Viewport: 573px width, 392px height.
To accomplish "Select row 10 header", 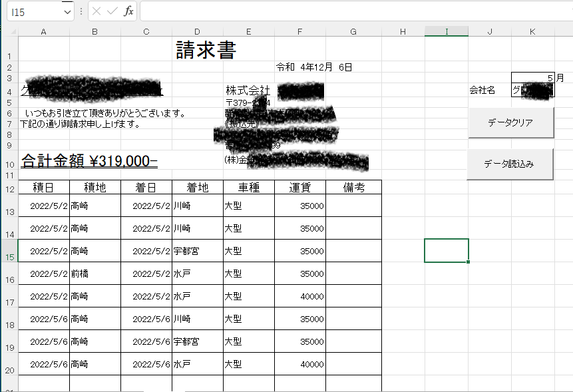I will tap(9, 160).
